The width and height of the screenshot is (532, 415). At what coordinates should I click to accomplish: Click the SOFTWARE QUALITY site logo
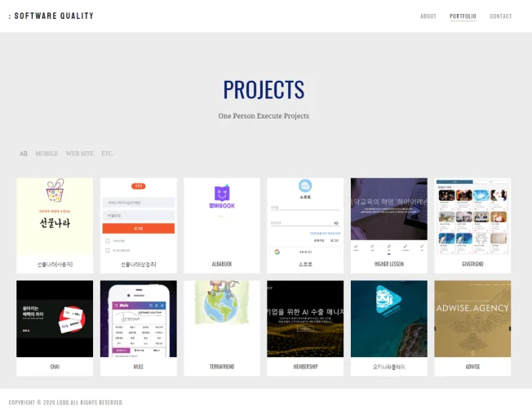(x=51, y=16)
